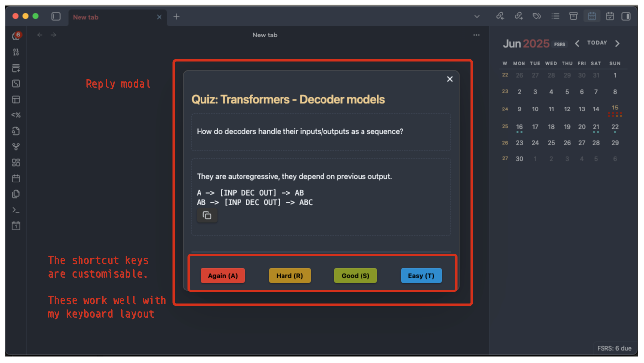Screen dimensions: 644x363
Task: Rate card as Again (A)
Action: click(x=223, y=276)
